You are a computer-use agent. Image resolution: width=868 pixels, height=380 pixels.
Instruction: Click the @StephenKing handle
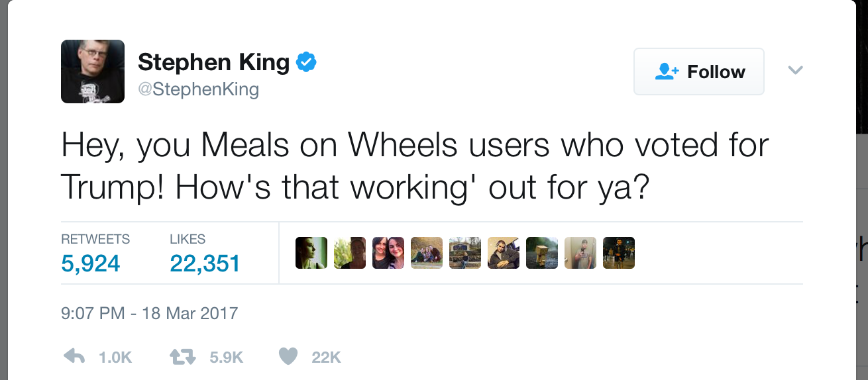coord(198,89)
